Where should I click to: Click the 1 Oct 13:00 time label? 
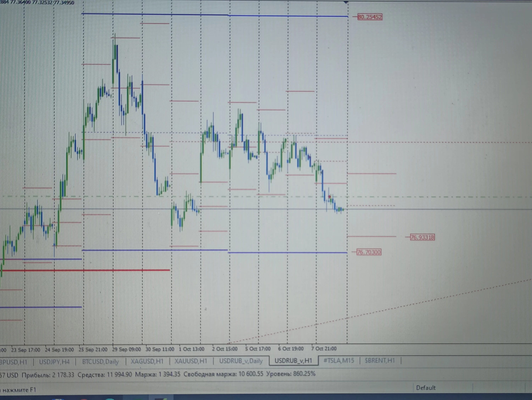point(192,349)
